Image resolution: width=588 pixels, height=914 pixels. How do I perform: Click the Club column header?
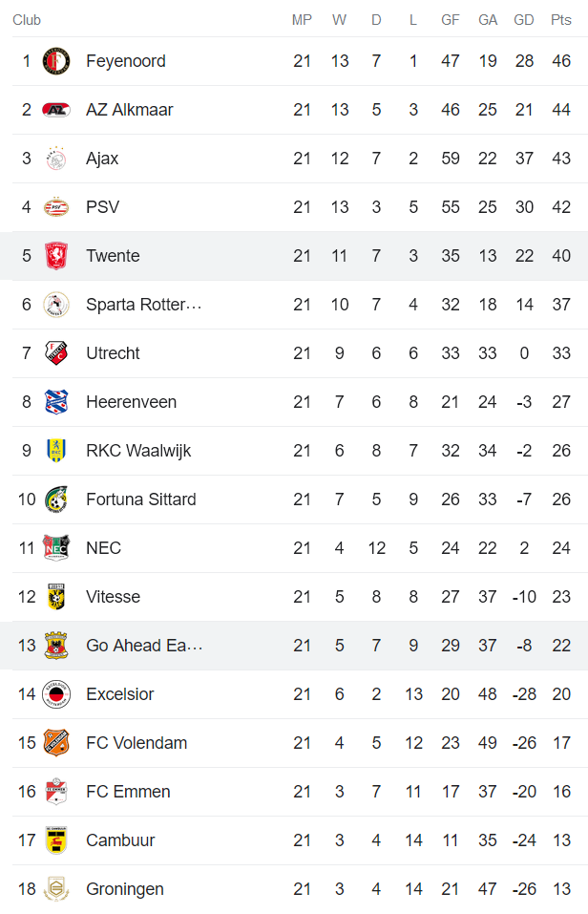tap(27, 20)
